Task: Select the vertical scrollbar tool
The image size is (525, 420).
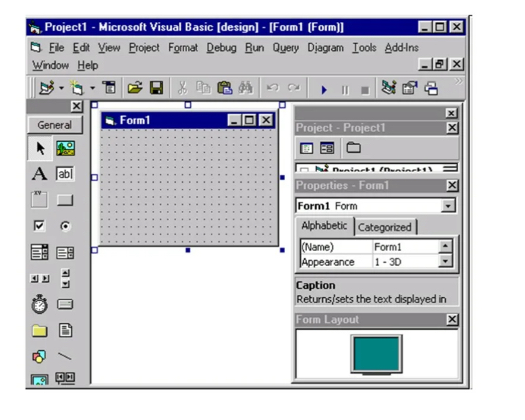Action: [x=65, y=278]
